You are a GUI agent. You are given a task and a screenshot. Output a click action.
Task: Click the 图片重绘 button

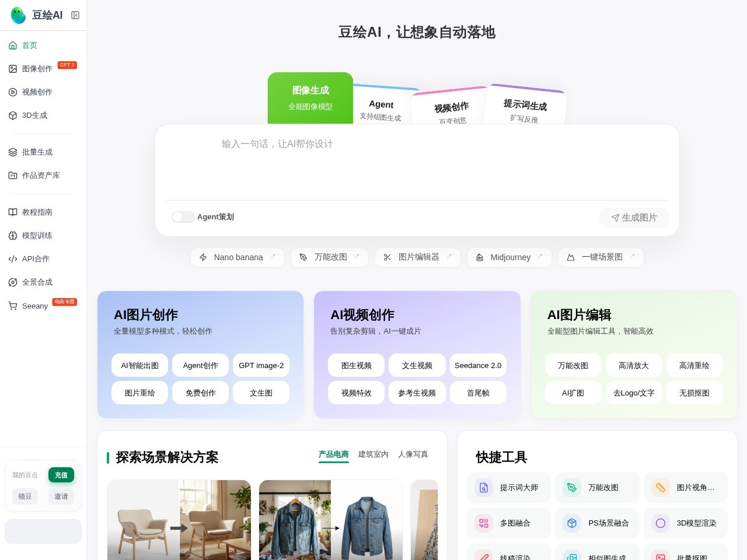[140, 393]
